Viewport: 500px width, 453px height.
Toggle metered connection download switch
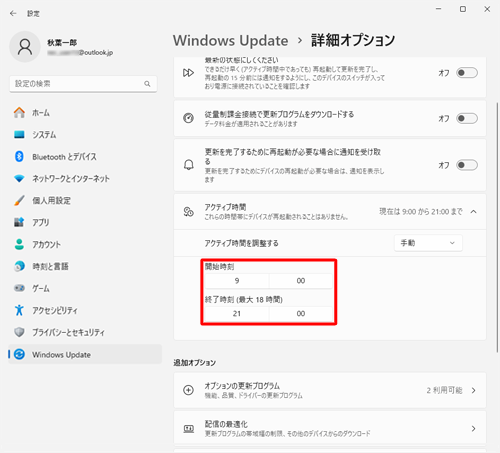(x=467, y=118)
